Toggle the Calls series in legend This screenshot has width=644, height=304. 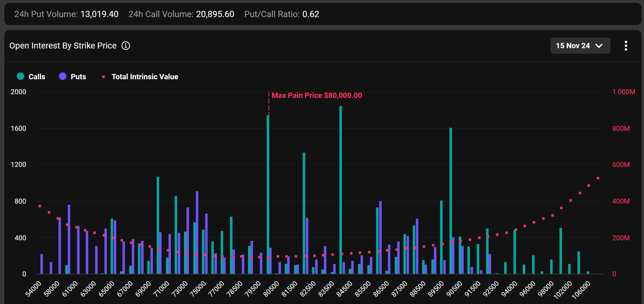coord(31,76)
